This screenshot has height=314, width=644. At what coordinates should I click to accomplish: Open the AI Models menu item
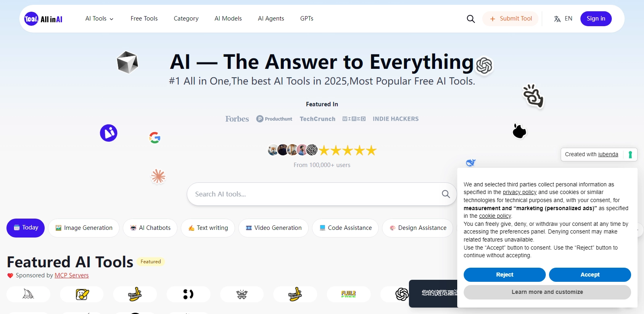point(228,19)
